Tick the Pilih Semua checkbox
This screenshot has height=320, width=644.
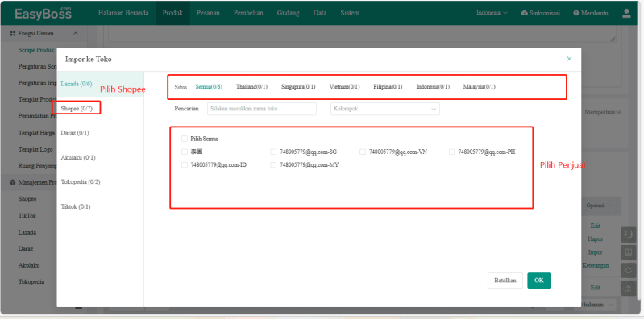coord(185,139)
